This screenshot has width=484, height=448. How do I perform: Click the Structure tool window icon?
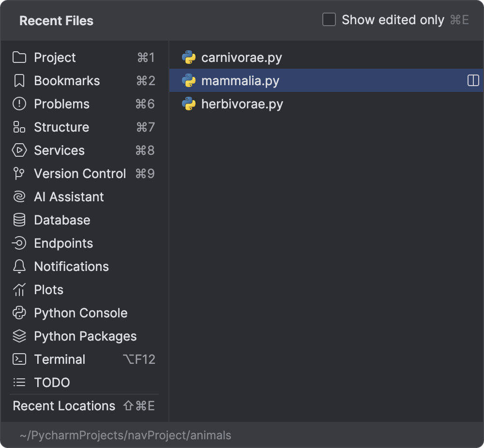pyautogui.click(x=18, y=127)
